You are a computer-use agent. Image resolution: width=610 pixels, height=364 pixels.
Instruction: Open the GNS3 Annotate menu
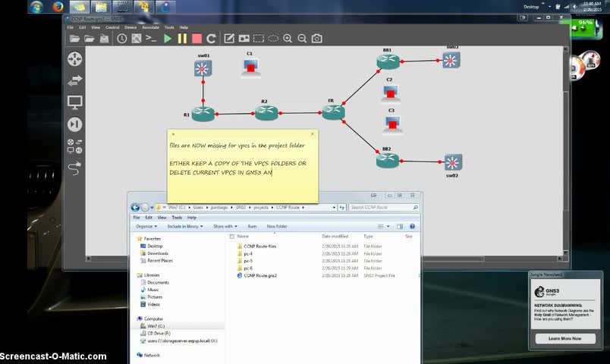click(x=150, y=27)
